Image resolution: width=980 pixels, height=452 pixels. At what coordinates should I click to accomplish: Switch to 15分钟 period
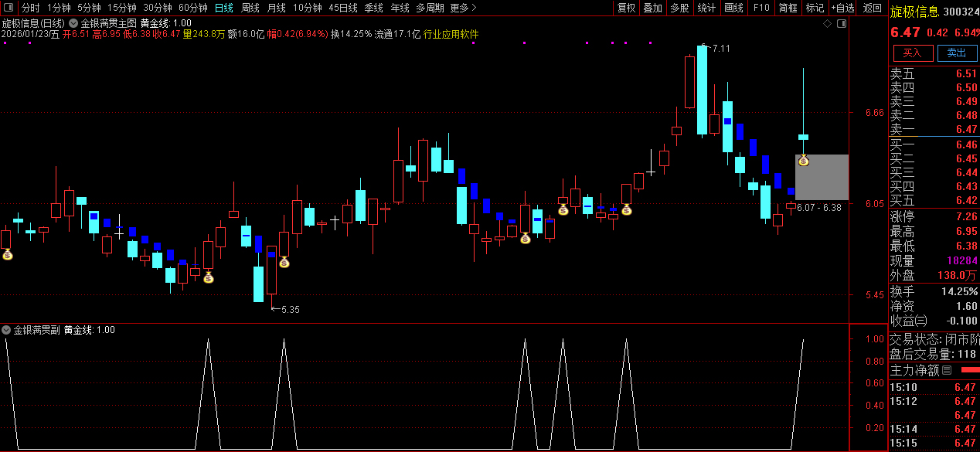click(x=121, y=8)
